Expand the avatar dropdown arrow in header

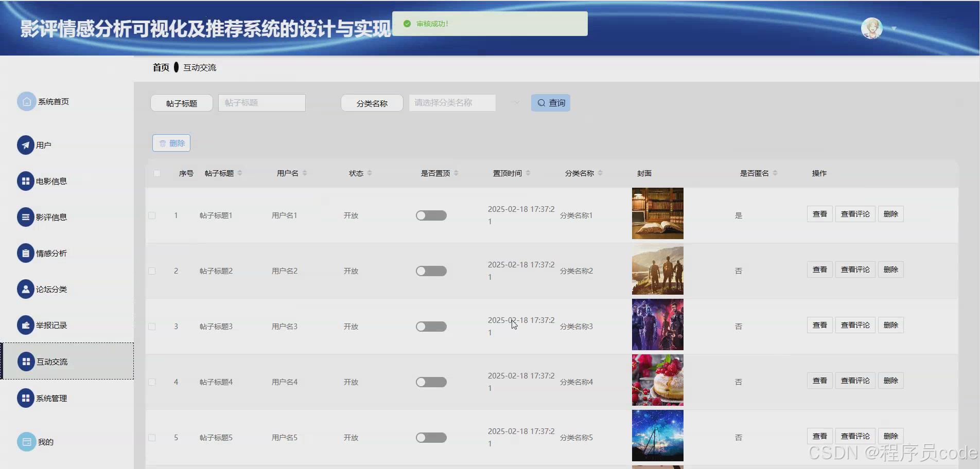894,29
